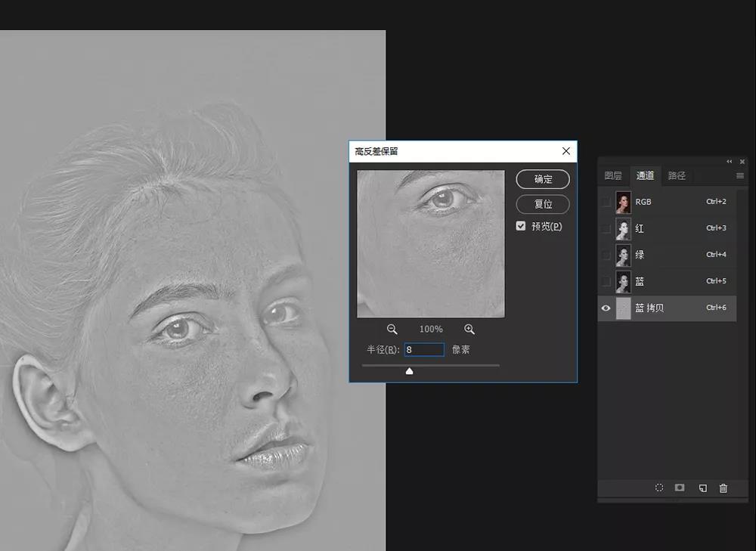This screenshot has width=756, height=551.
Task: Open Channels panel options menu
Action: [x=740, y=176]
